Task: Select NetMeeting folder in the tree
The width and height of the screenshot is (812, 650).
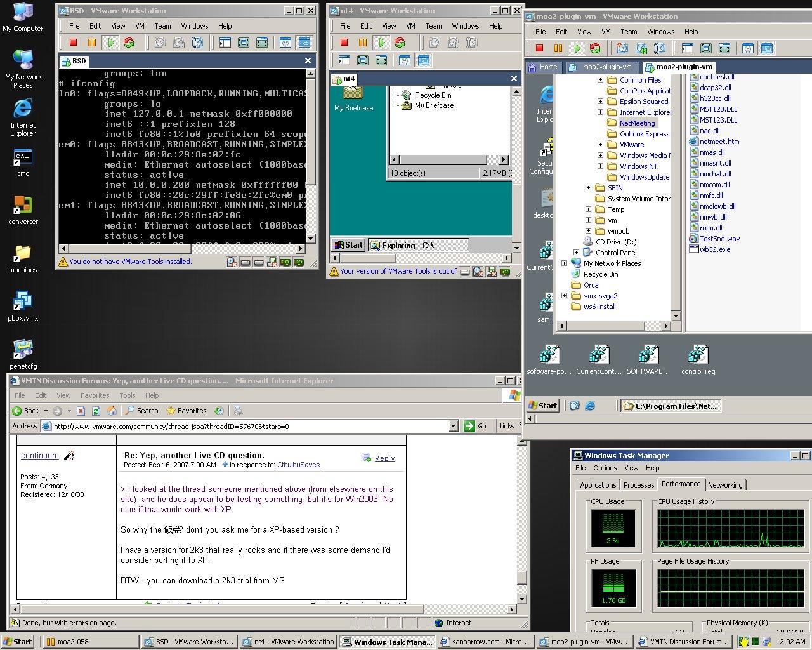Action: tap(637, 123)
